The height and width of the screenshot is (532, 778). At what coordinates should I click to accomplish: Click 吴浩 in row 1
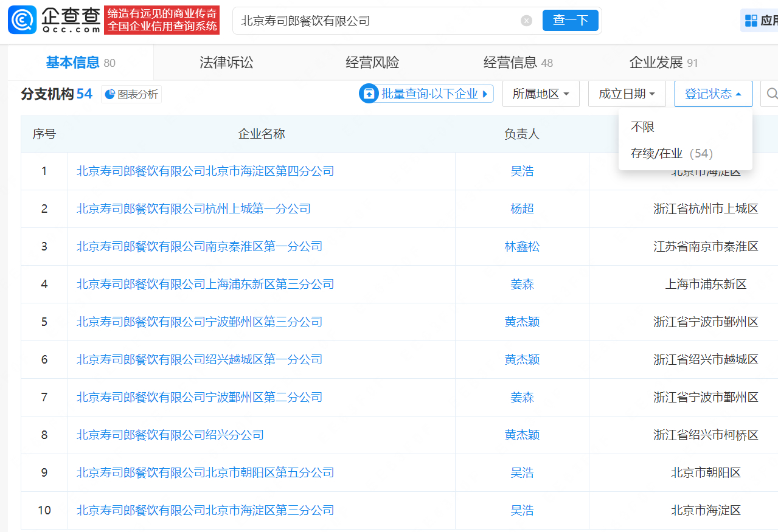click(x=522, y=171)
